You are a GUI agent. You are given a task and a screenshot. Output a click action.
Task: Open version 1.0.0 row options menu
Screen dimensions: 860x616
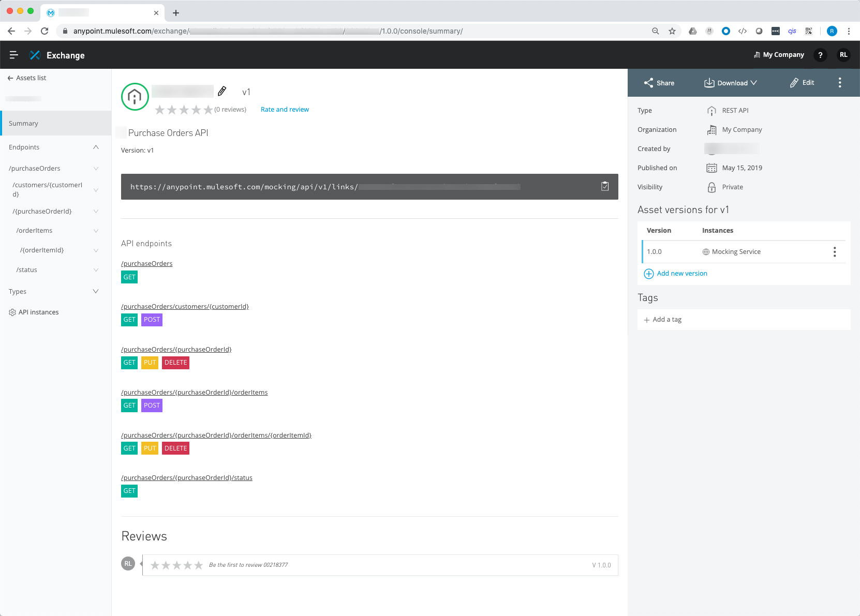(x=834, y=252)
